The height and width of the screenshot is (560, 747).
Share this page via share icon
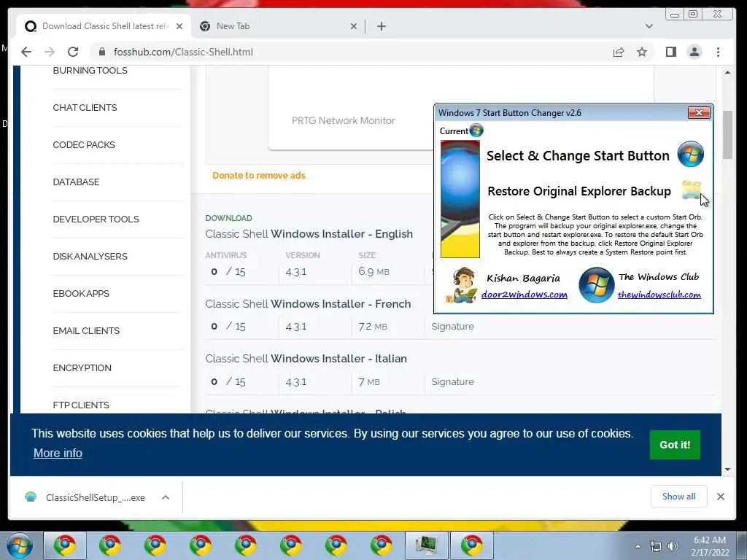click(x=619, y=52)
